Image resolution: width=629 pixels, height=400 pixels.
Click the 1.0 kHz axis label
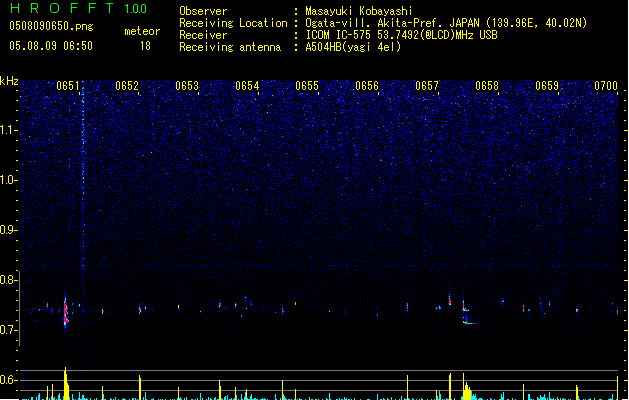coord(8,180)
